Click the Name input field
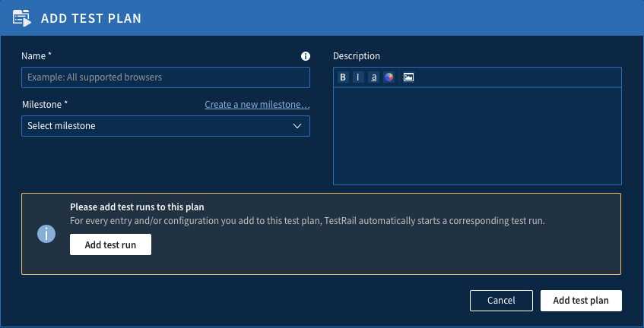Image resolution: width=644 pixels, height=328 pixels. (x=165, y=77)
